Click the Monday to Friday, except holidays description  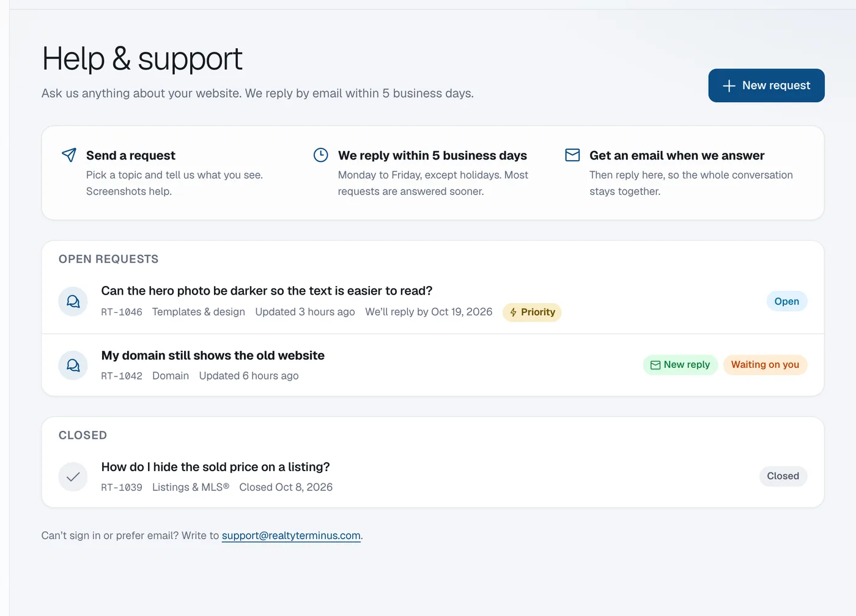click(x=434, y=183)
